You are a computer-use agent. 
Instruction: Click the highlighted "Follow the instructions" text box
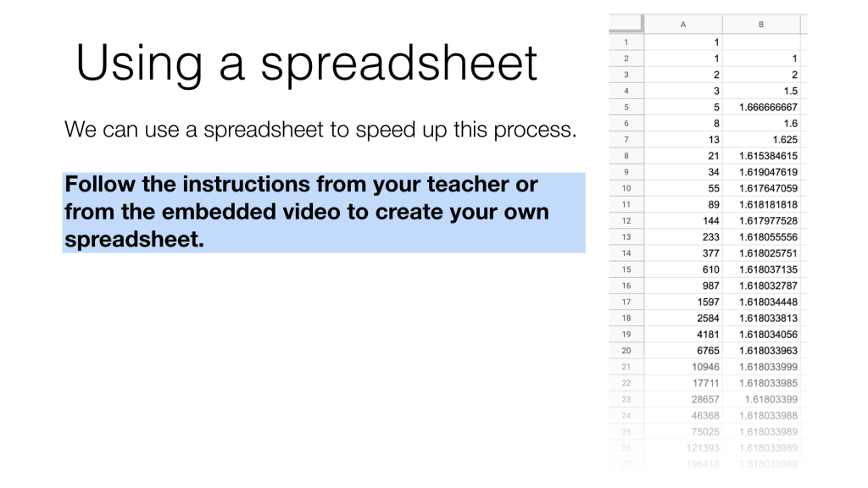(323, 213)
